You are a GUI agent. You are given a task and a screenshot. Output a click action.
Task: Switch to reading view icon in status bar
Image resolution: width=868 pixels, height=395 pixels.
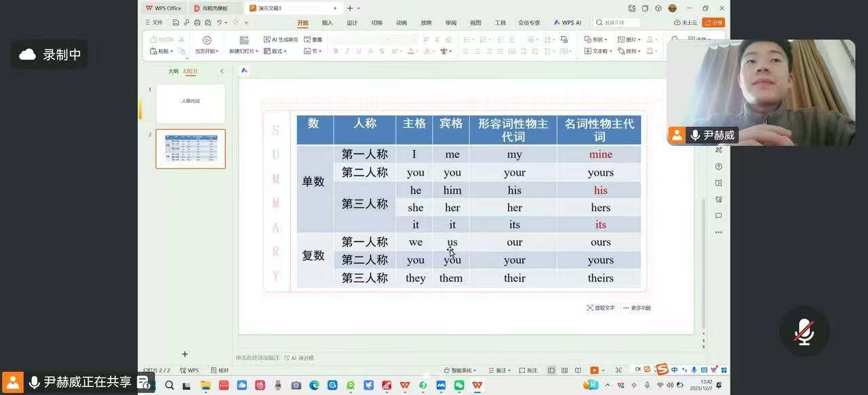[578, 371]
